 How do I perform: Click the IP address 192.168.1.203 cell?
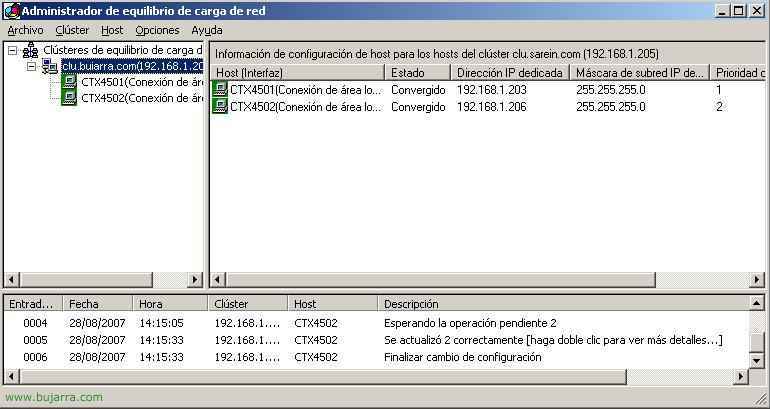(x=492, y=90)
